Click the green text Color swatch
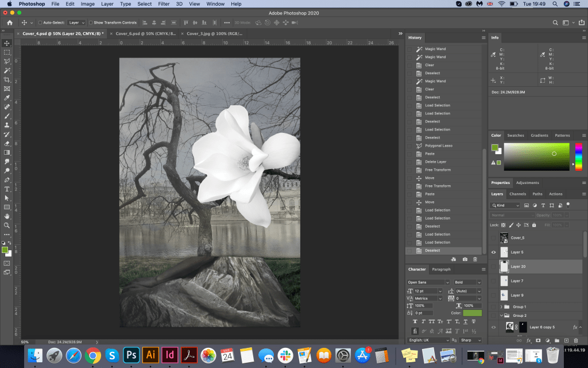The image size is (588, 368). click(x=472, y=313)
